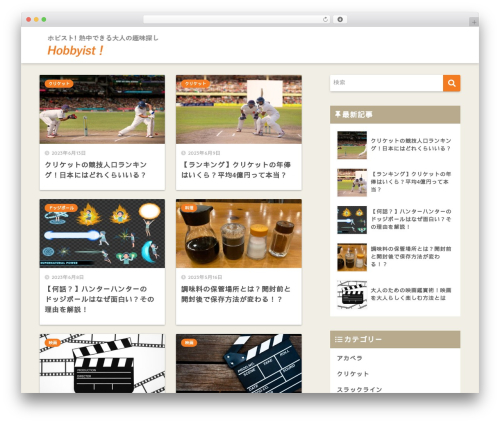The width and height of the screenshot is (500, 423).
Task: Click the white film clapperboard image
Action: pyautogui.click(x=102, y=363)
